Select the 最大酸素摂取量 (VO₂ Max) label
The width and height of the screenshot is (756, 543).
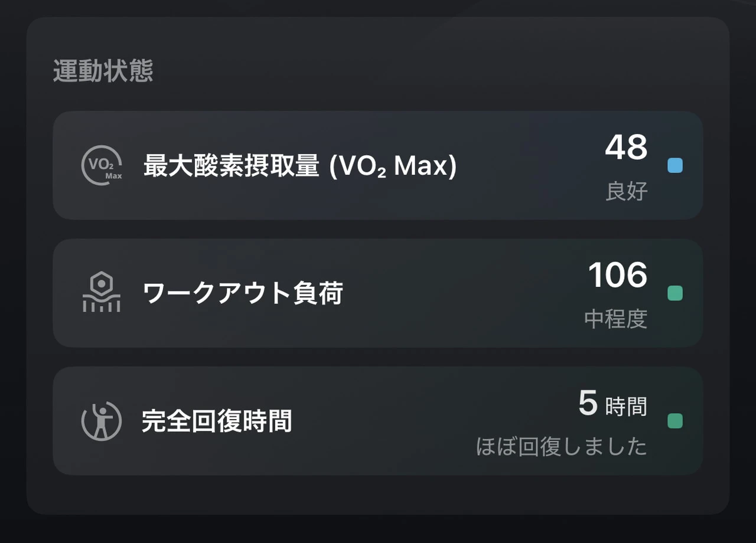pos(300,167)
